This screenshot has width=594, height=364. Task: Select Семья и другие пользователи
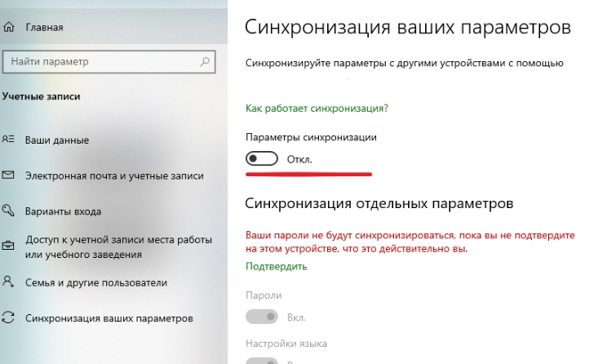pos(96,282)
